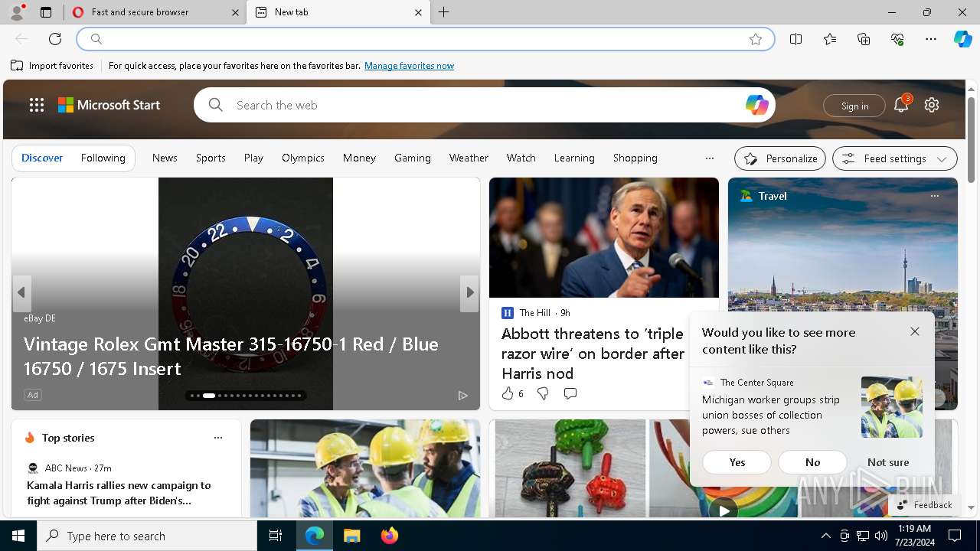
Task: Open Vintage Rolex Gmt Master ad headline
Action: pyautogui.click(x=231, y=356)
